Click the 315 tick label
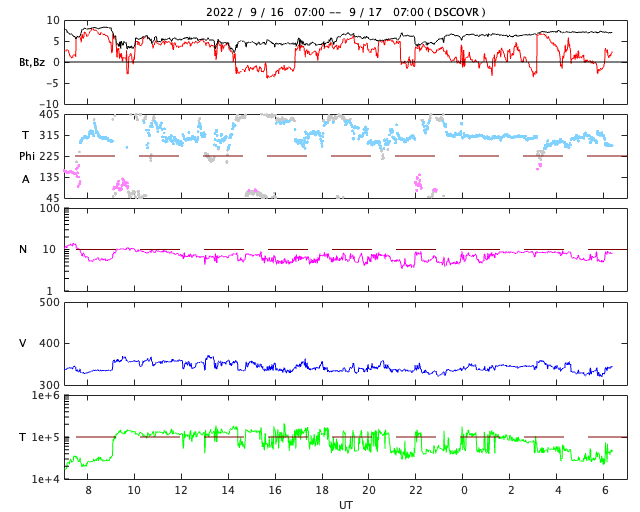The image size is (640, 512). click(49, 135)
